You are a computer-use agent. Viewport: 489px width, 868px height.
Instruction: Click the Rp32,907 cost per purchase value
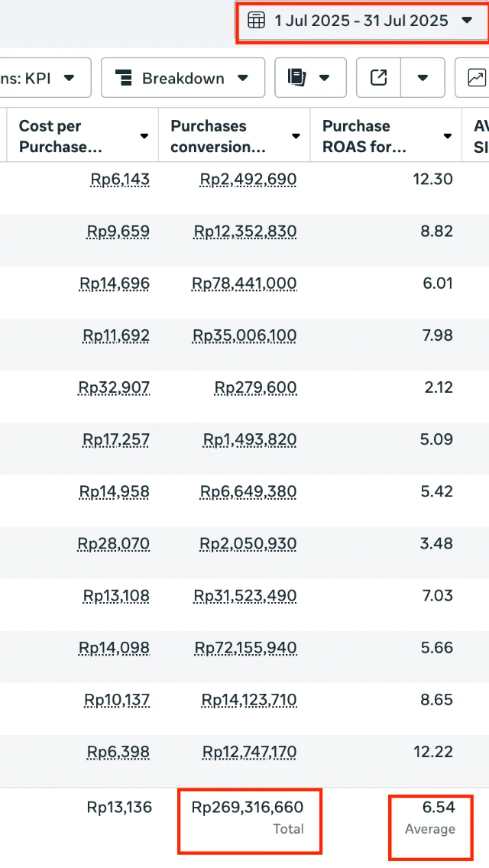click(115, 387)
